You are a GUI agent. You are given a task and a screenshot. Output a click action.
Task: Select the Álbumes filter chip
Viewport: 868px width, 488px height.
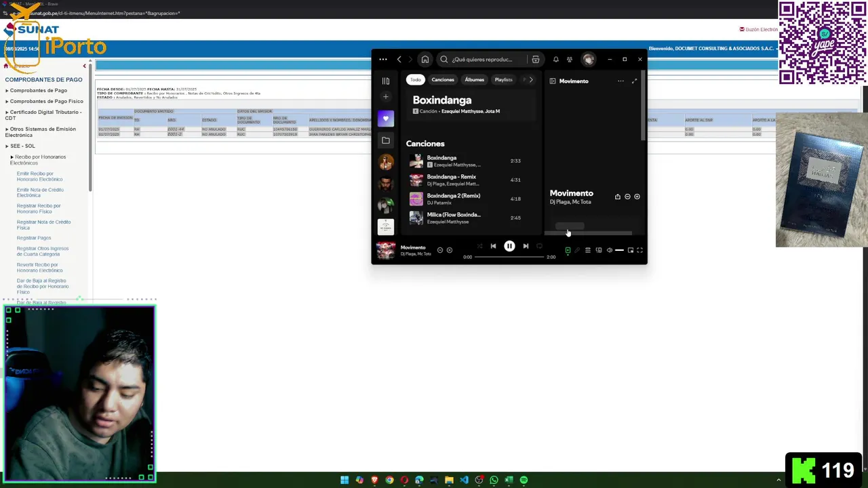tap(475, 80)
